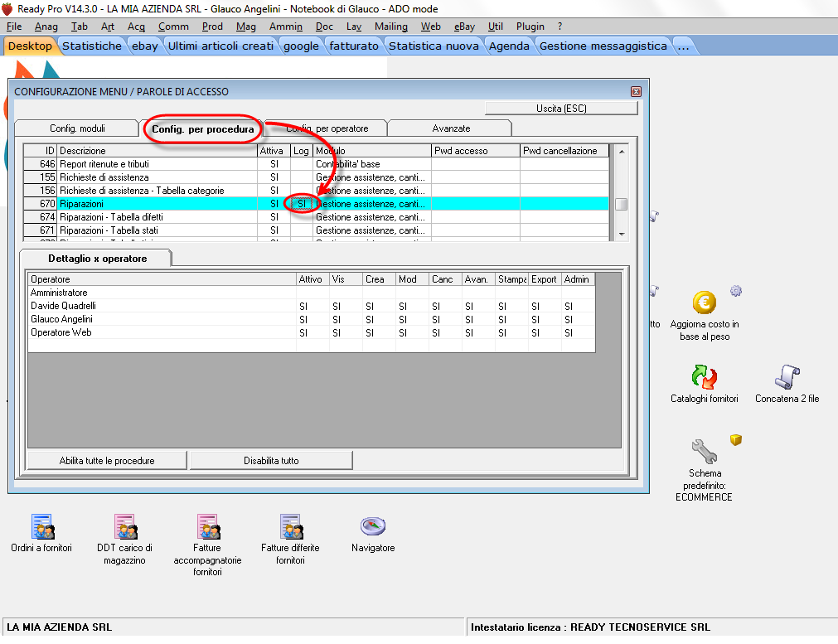Select the Dettaglio x operatore tab
This screenshot has width=838, height=644.
[97, 258]
